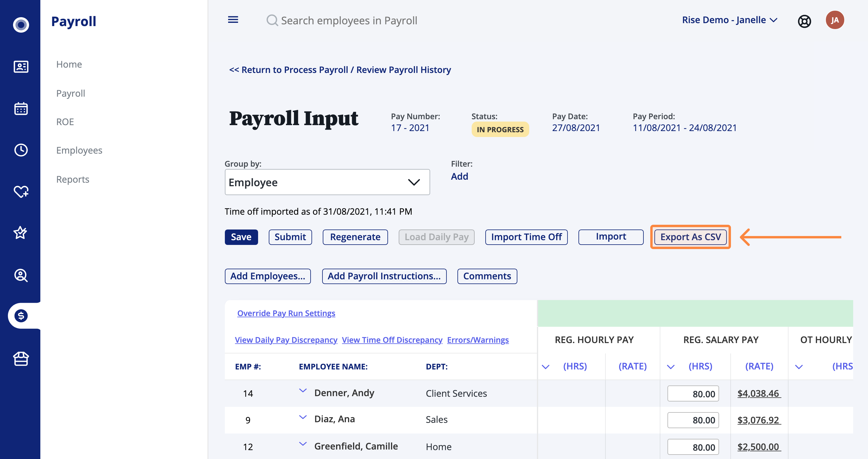Submit the payroll input
The width and height of the screenshot is (868, 459).
(x=290, y=237)
